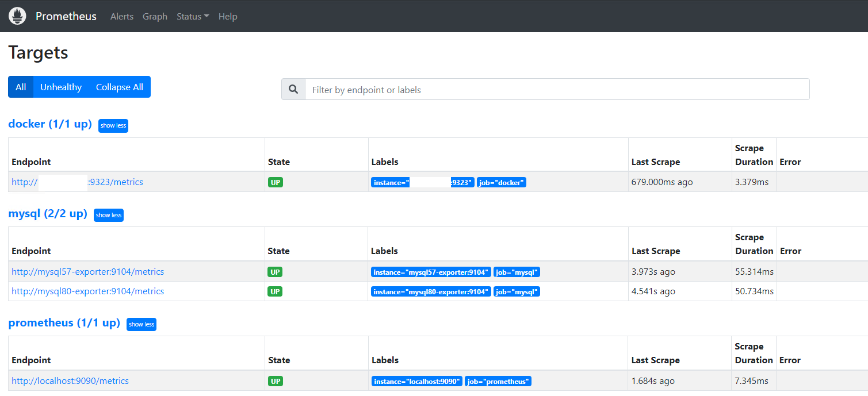868x396 pixels.
Task: Click instance="localhost:9090" label badge
Action: point(417,381)
